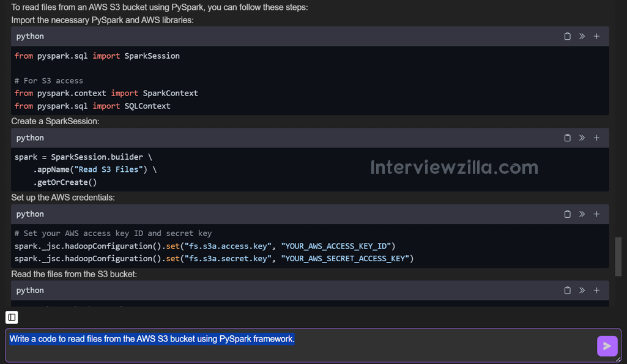Expand the AWS credentials block via chevron icon
The image size is (627, 364).
(582, 214)
